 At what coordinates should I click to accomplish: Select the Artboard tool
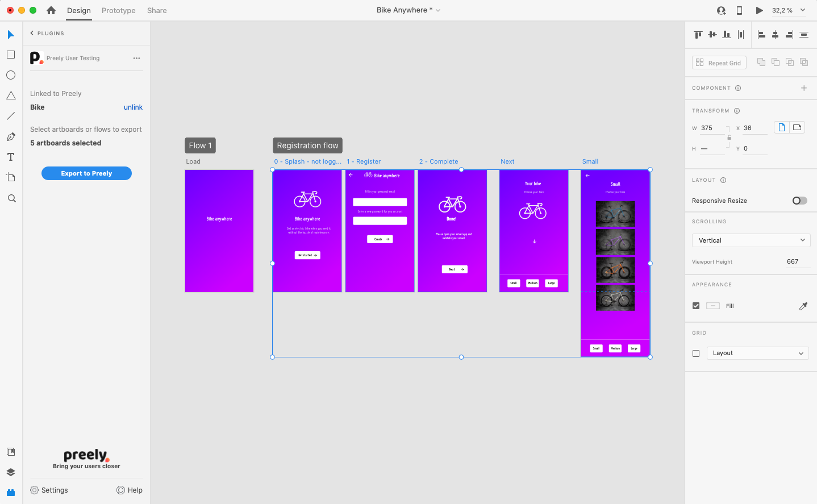(x=10, y=177)
